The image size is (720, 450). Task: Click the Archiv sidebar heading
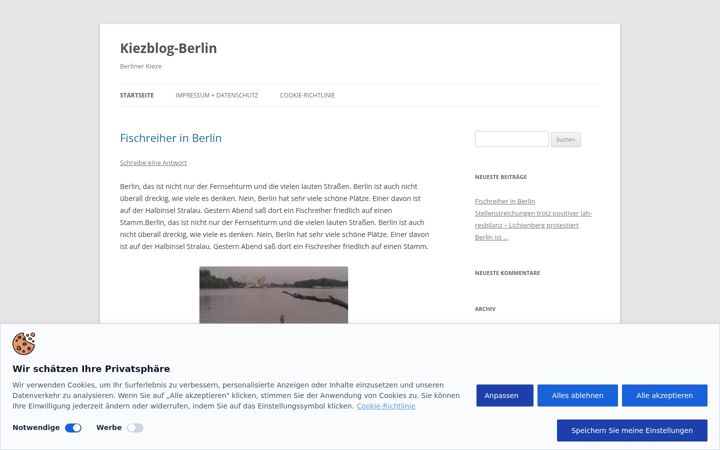click(485, 309)
